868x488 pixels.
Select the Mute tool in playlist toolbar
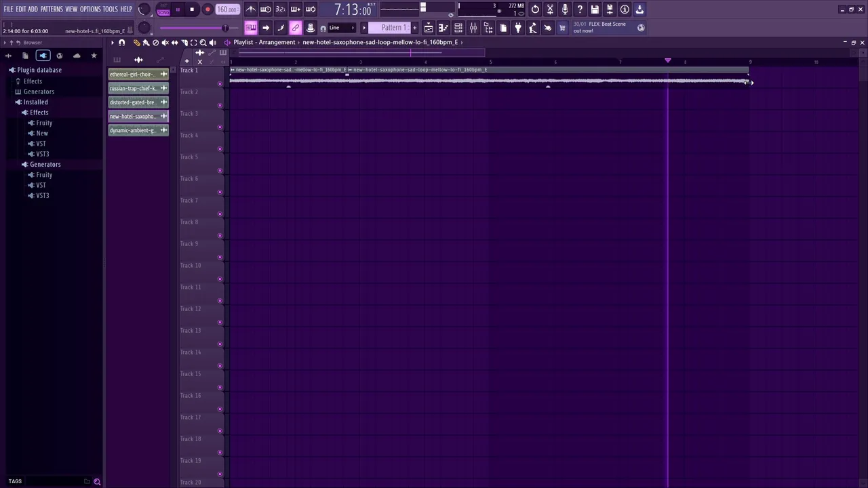[x=165, y=43]
